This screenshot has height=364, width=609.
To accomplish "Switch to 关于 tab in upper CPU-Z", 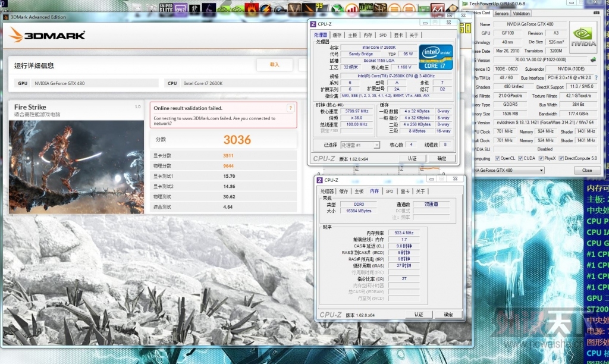I will (x=414, y=35).
